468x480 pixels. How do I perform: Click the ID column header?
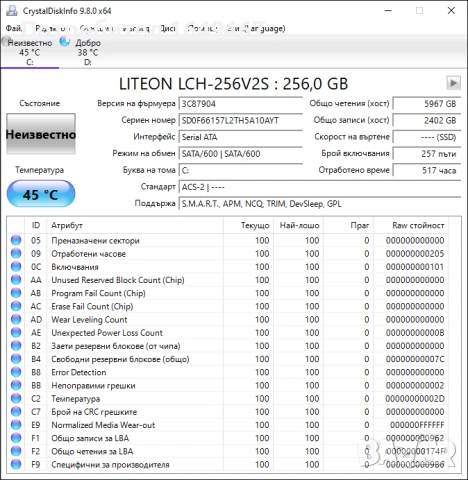36,225
